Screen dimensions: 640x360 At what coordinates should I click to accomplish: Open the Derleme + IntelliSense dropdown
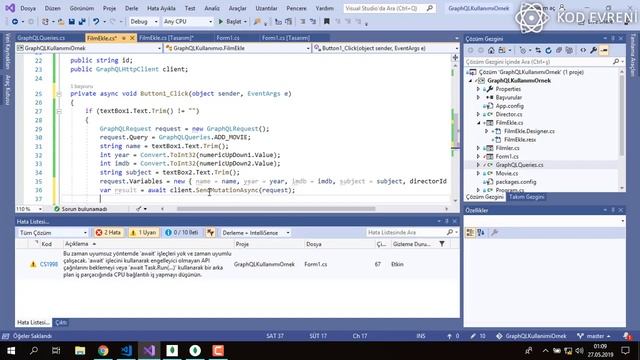coord(256,233)
